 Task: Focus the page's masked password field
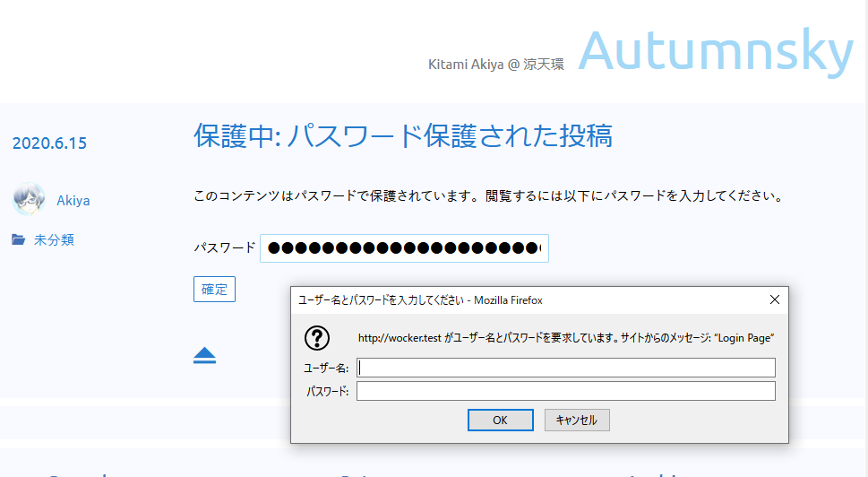[404, 248]
